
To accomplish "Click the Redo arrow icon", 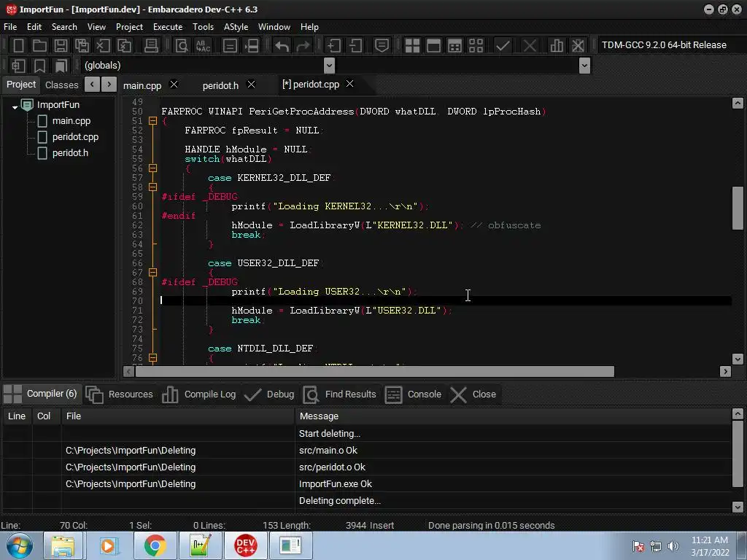I will [303, 46].
